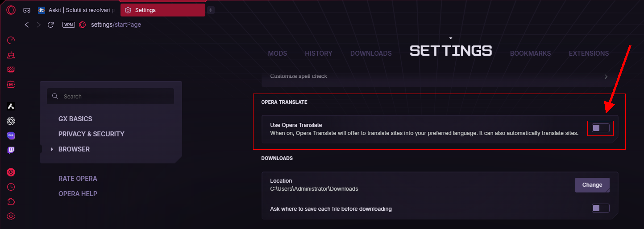
Task: Toggle Ask where to save each file
Action: click(x=600, y=208)
